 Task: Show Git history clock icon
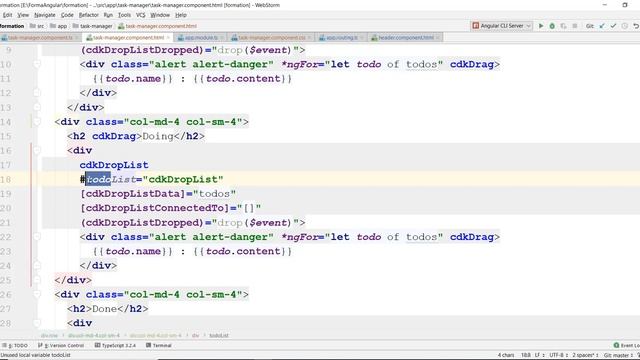coord(624,26)
